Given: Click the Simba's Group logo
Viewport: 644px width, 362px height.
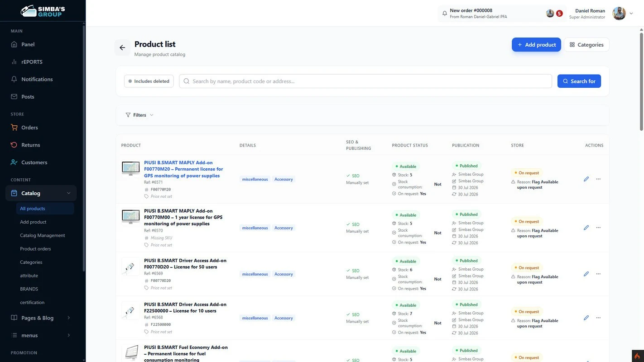Looking at the screenshot, I should (x=42, y=11).
